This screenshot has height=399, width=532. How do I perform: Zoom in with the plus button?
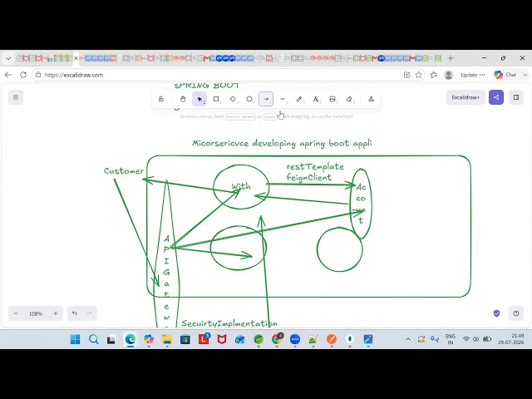click(56, 313)
